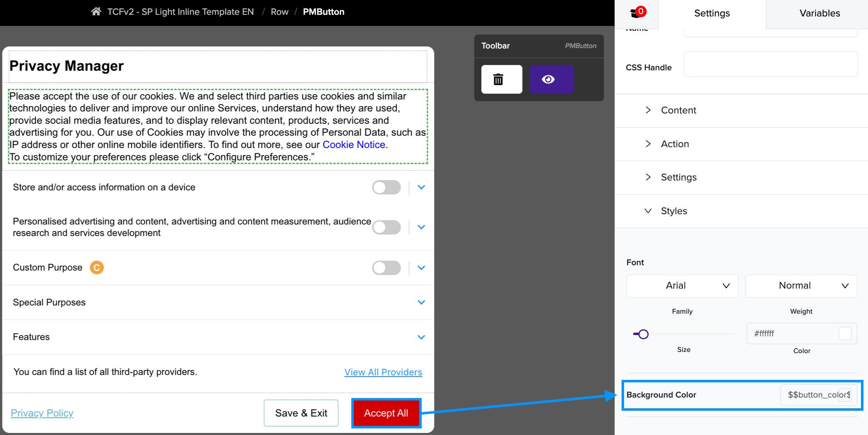868x435 pixels.
Task: Go to Row breadcrumb
Action: pyautogui.click(x=279, y=12)
